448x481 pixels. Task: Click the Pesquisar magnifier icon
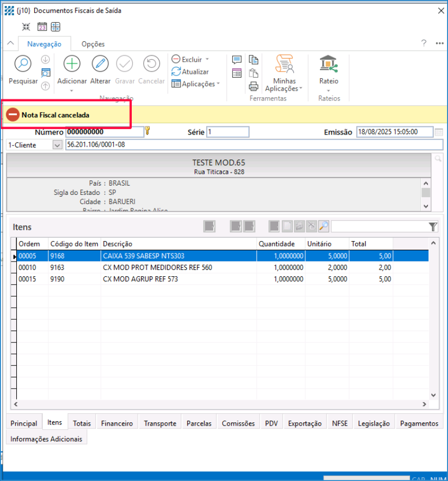point(23,64)
